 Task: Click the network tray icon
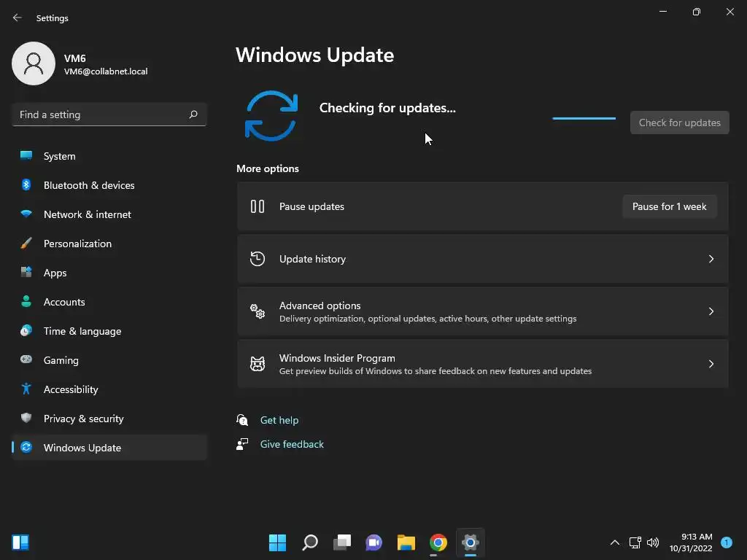635,542
